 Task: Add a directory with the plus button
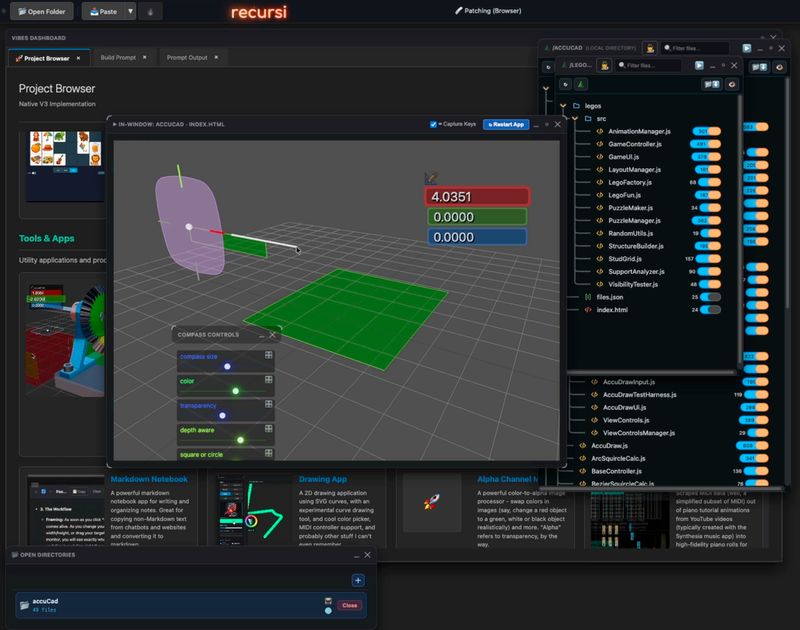[x=358, y=580]
